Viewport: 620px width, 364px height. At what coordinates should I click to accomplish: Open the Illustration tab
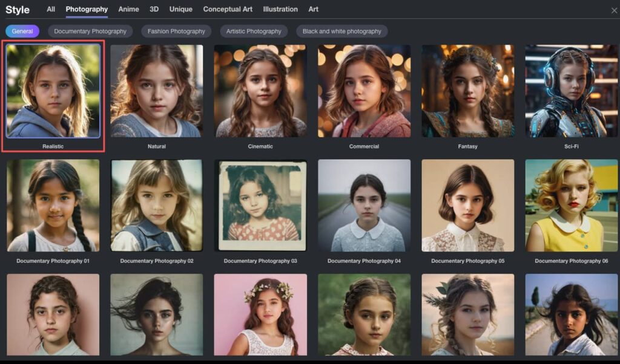pos(280,9)
